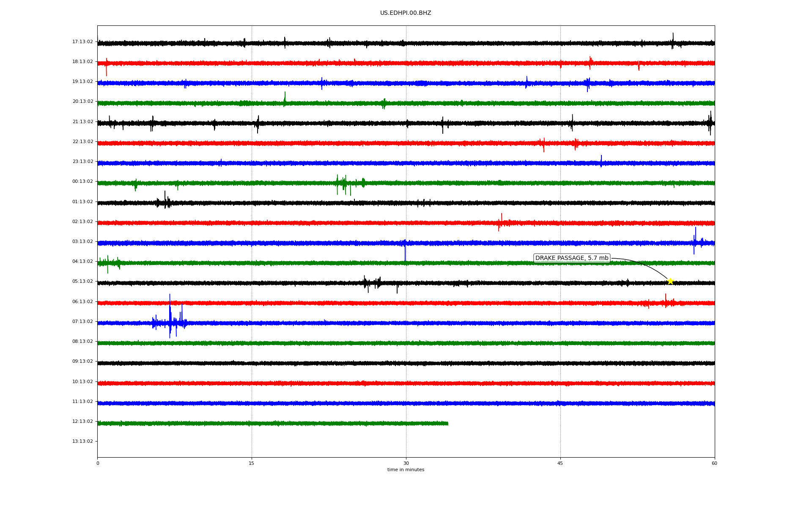This screenshot has width=812, height=508.
Task: Click the 19:13:02 time label
Action: (82, 82)
